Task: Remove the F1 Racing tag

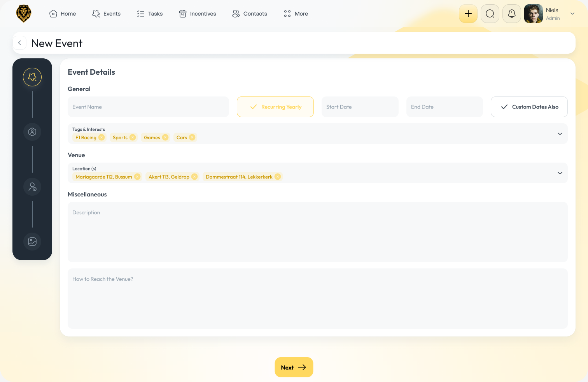Action: tap(101, 137)
